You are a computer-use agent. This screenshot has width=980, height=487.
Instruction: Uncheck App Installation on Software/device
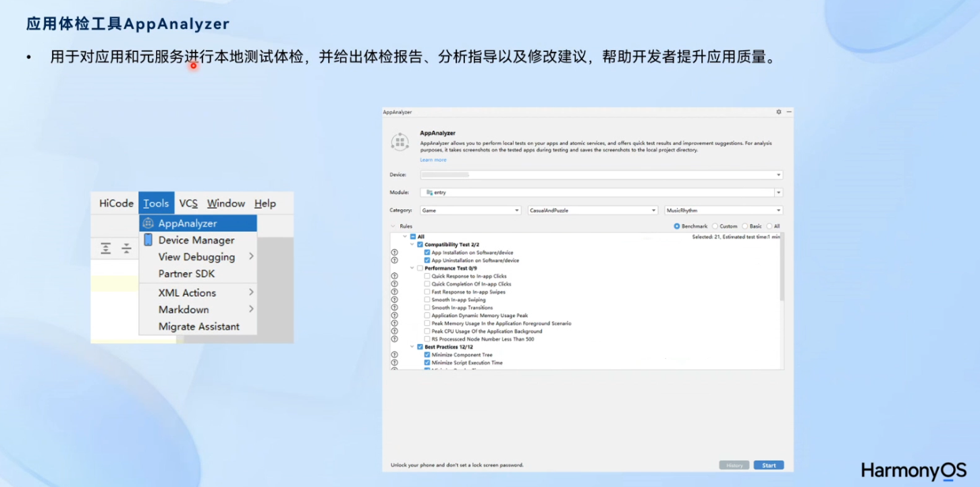tap(427, 252)
